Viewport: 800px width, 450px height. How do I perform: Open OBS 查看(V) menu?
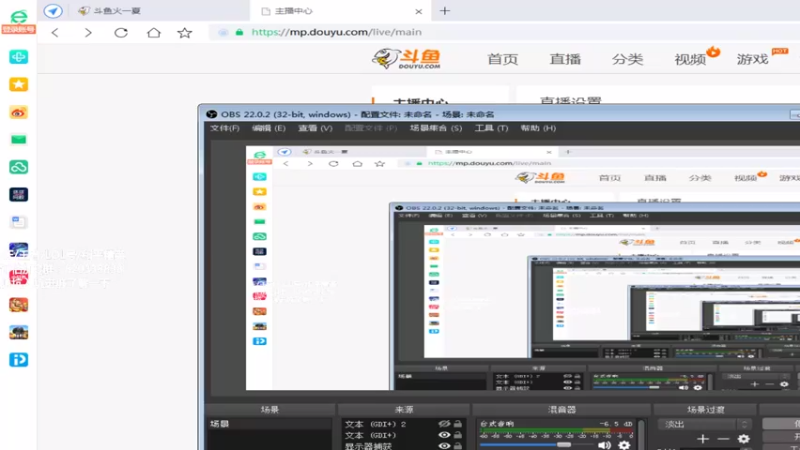(315, 128)
